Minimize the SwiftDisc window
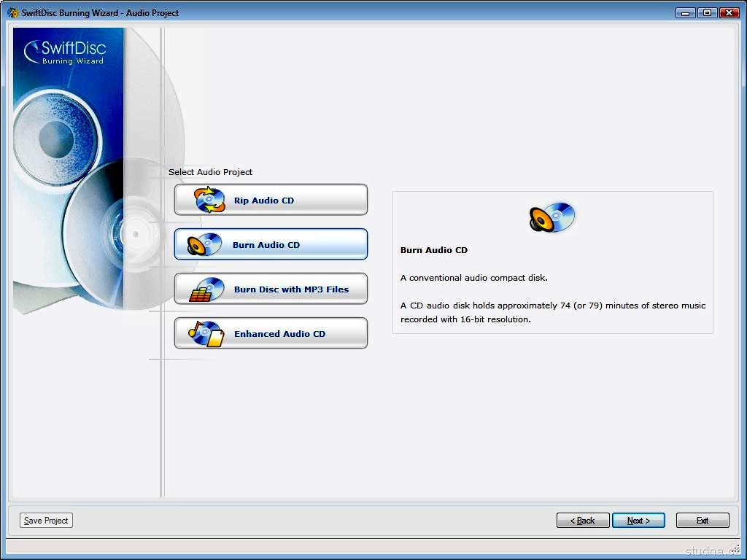This screenshot has height=560, width=747. pos(686,13)
